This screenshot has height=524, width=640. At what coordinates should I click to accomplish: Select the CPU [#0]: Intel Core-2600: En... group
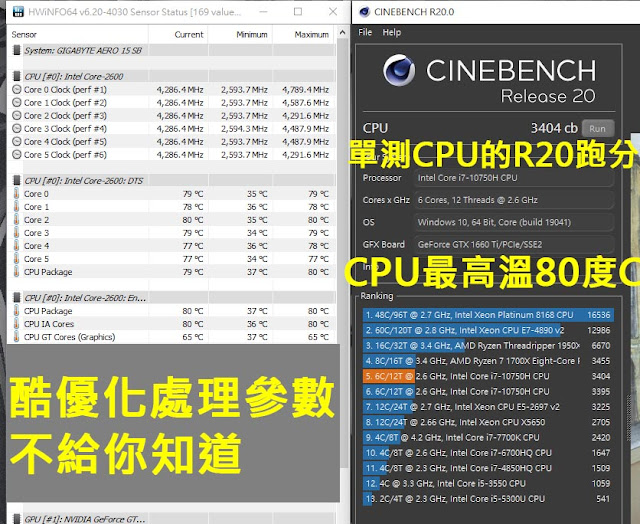(x=171, y=298)
